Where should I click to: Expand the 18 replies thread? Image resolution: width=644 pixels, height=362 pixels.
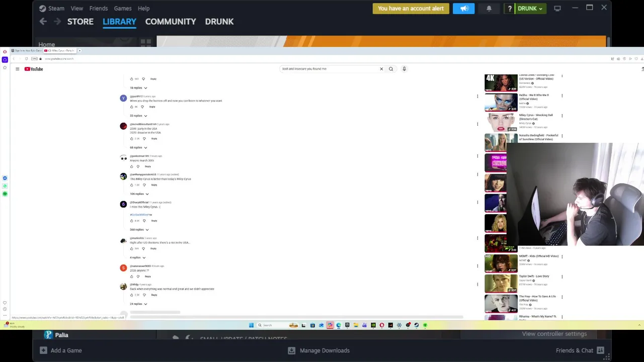pos(138,88)
